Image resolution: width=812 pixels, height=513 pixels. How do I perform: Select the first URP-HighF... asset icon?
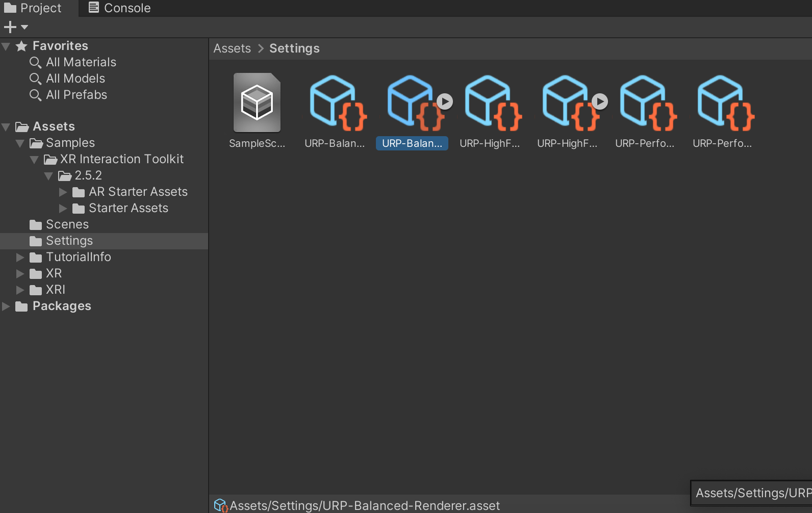[493, 102]
